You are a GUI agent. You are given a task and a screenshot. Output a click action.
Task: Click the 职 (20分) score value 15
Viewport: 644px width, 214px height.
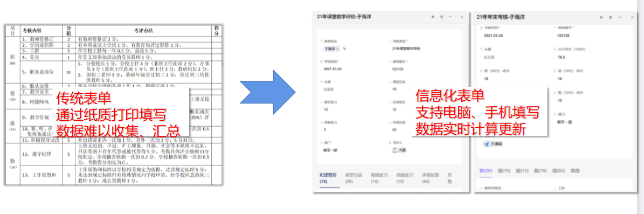click(486, 79)
